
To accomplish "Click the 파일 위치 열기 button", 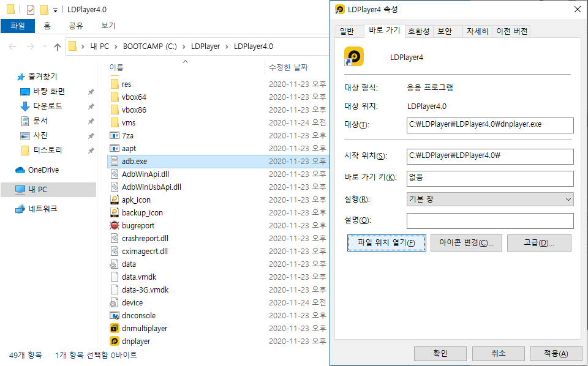I will (386, 243).
